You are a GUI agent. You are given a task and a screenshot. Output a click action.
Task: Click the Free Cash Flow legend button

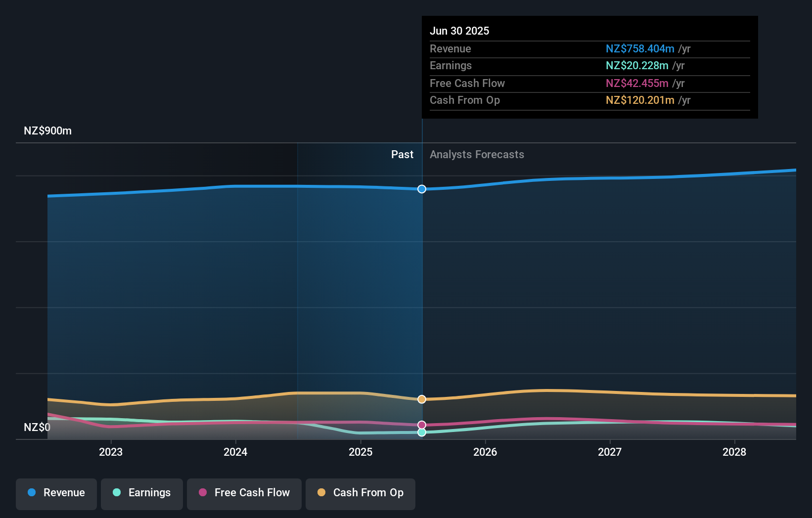click(x=244, y=493)
